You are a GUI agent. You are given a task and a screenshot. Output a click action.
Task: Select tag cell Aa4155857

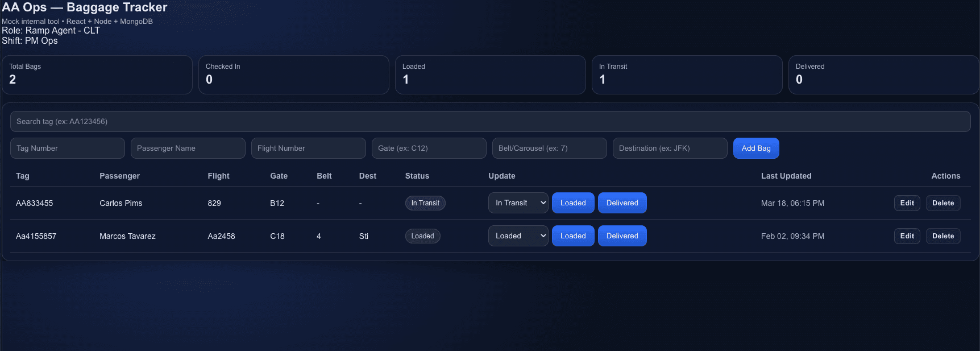36,236
